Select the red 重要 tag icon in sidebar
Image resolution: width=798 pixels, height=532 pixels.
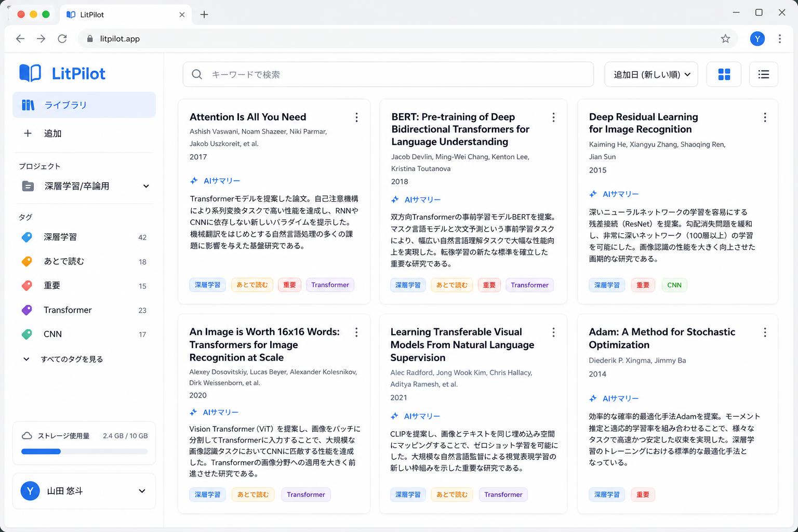[x=26, y=286]
